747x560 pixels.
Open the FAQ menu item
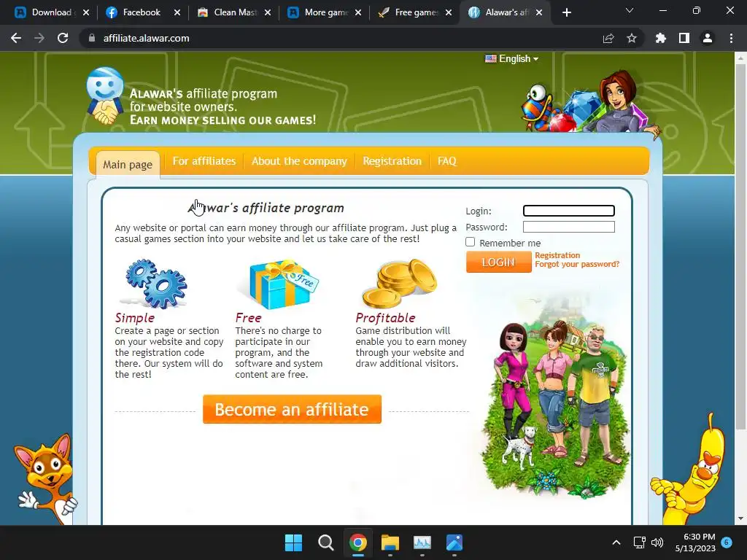coord(447,161)
